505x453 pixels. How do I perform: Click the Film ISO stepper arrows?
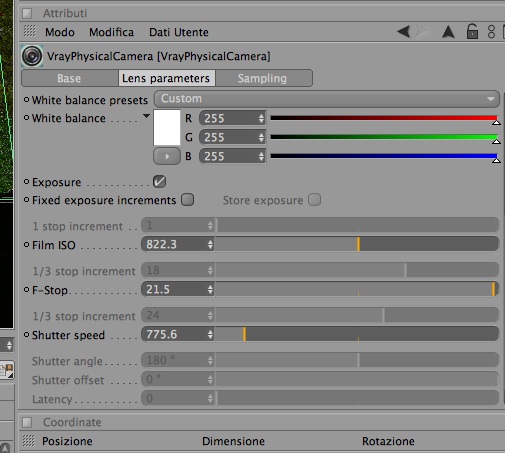[x=210, y=245]
